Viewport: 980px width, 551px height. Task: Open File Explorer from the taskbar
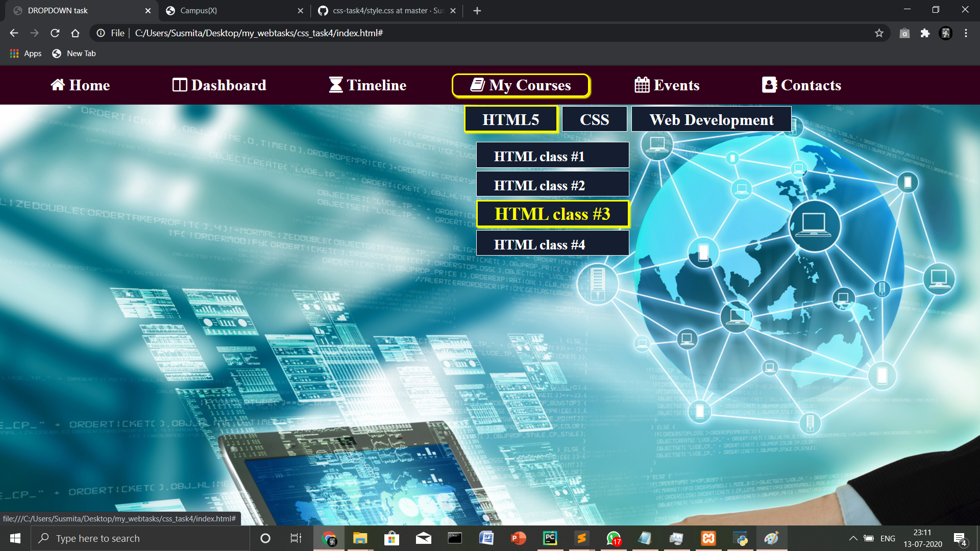tap(360, 538)
